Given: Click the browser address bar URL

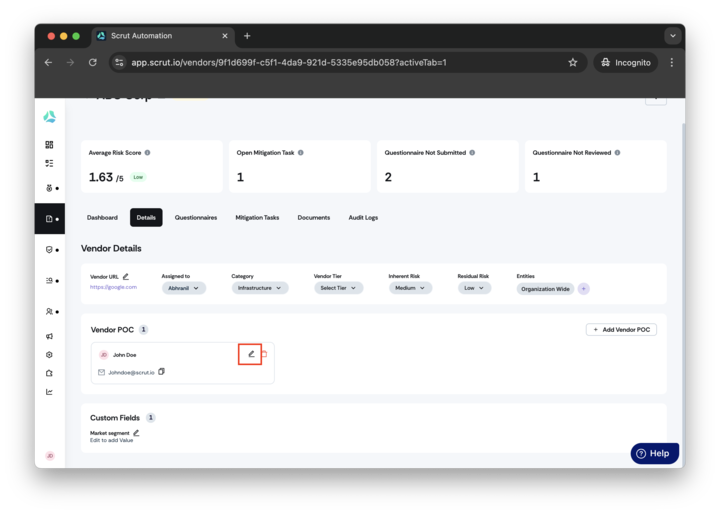Looking at the screenshot, I should (x=289, y=62).
